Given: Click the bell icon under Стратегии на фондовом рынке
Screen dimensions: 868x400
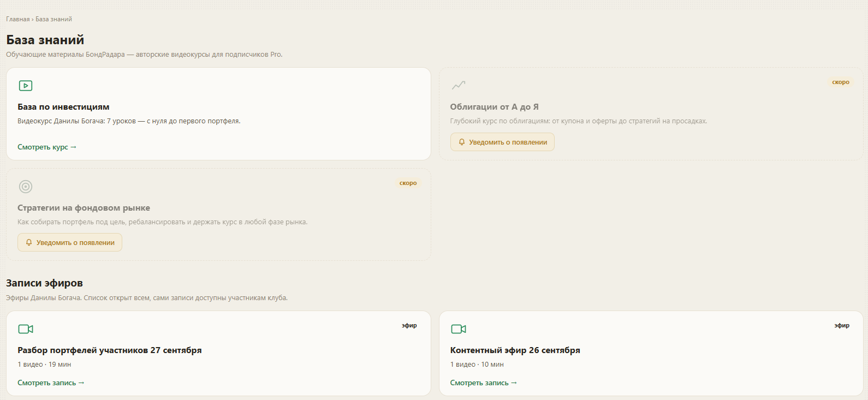Looking at the screenshot, I should (x=29, y=243).
